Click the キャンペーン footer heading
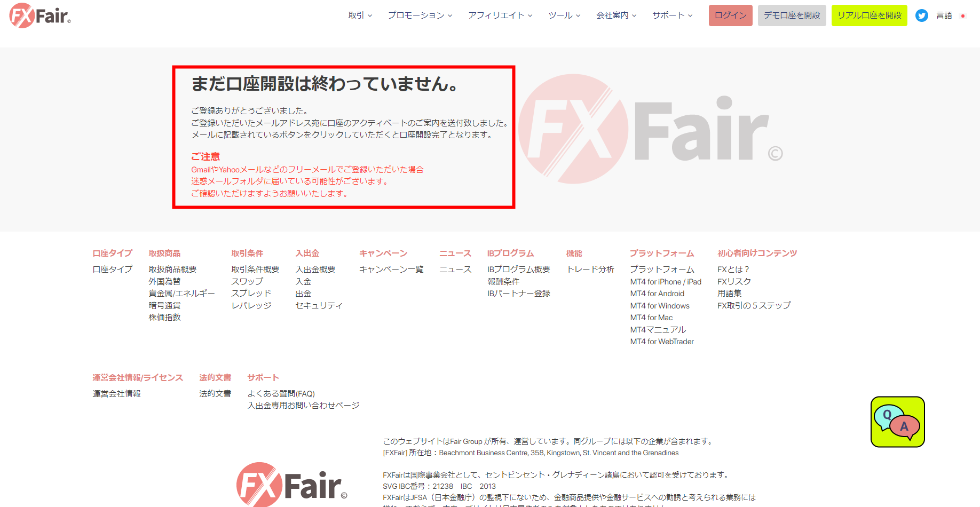The image size is (980, 507). (383, 253)
